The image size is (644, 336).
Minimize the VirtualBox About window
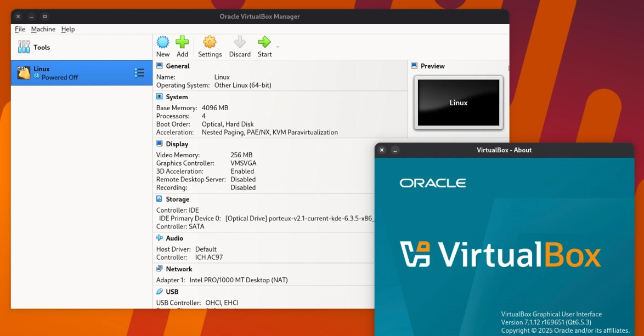(x=395, y=150)
